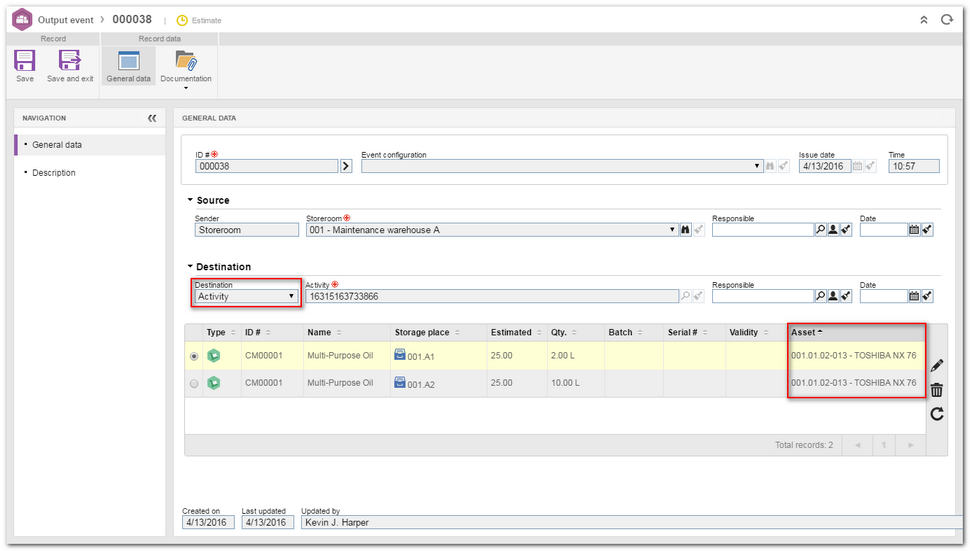Image resolution: width=970 pixels, height=551 pixels.
Task: Click the arrow button next to ID #
Action: coord(346,166)
